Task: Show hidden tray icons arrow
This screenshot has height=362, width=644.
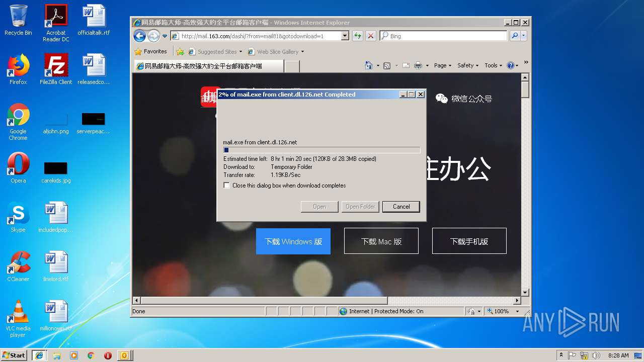Action: [561, 355]
